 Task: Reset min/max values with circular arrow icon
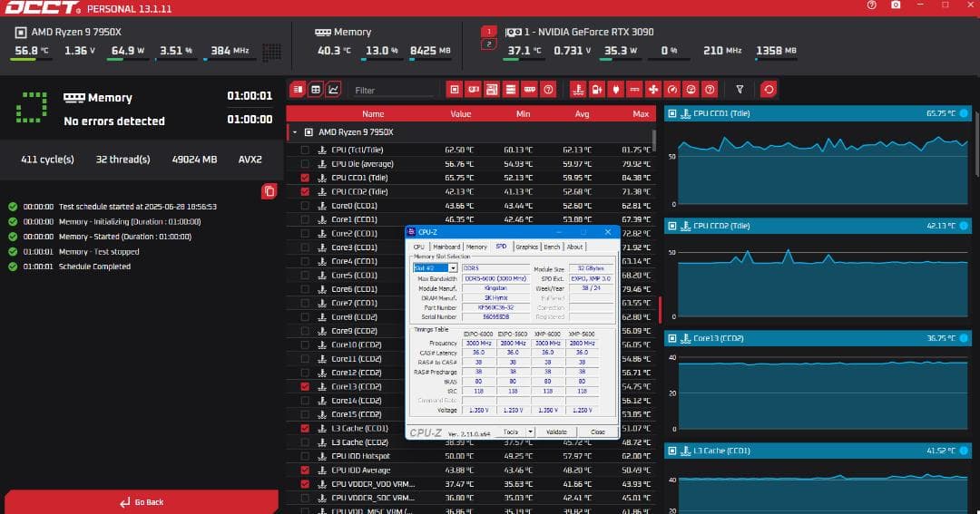pyautogui.click(x=769, y=90)
